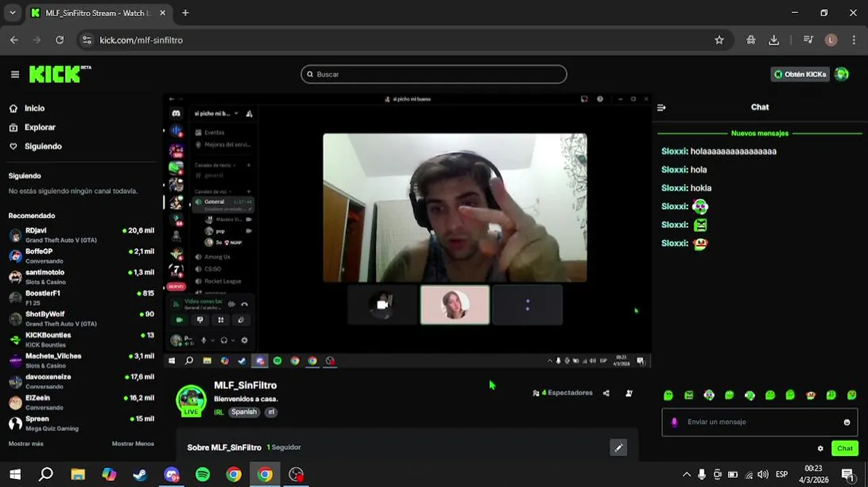This screenshot has height=487, width=868.
Task: Open a new browser tab
Action: click(185, 13)
